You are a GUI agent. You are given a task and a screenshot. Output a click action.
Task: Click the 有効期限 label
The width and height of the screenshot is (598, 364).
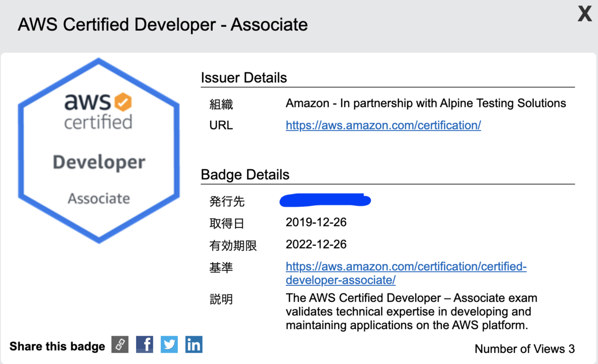(x=233, y=245)
